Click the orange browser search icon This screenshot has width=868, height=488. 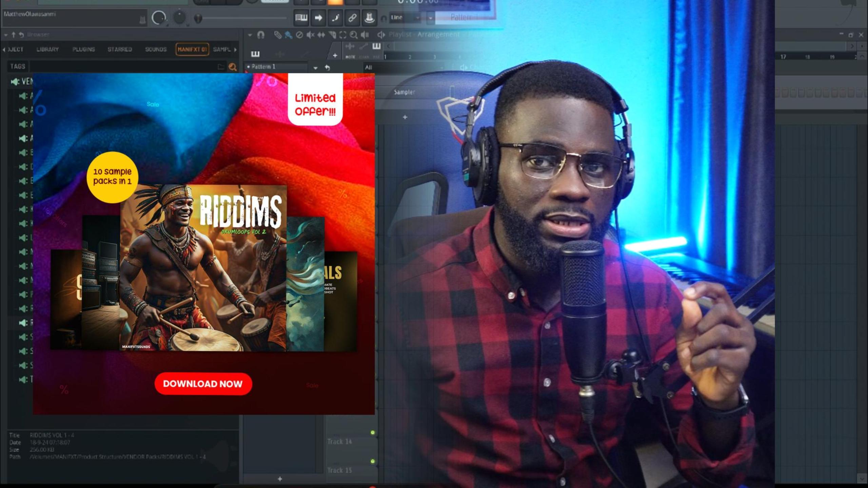point(233,67)
